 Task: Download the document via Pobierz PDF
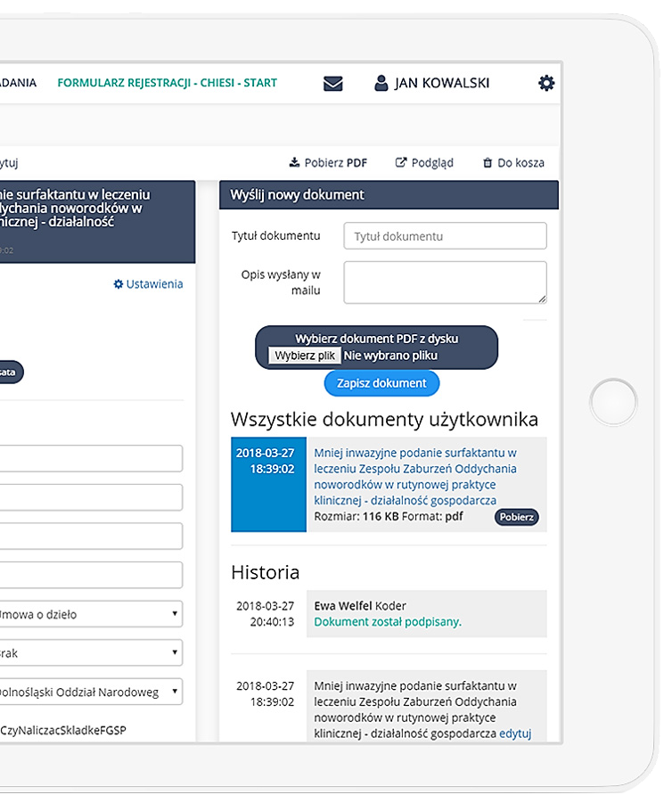(328, 163)
